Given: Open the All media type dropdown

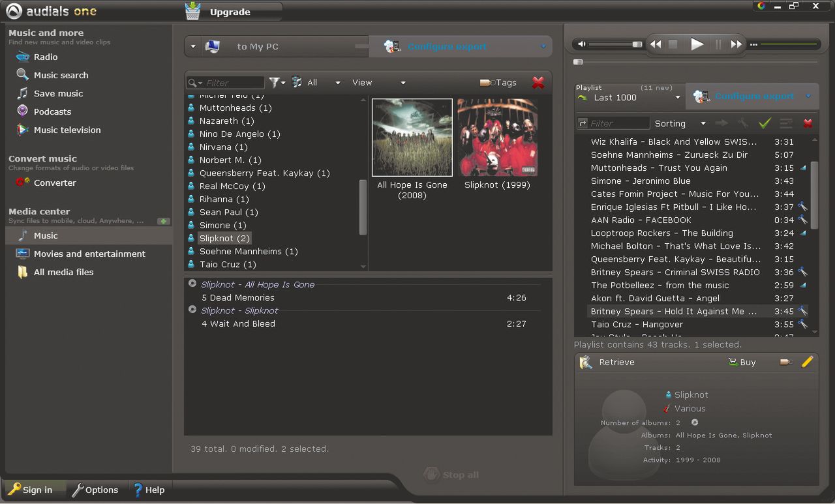Looking at the screenshot, I should coord(316,82).
